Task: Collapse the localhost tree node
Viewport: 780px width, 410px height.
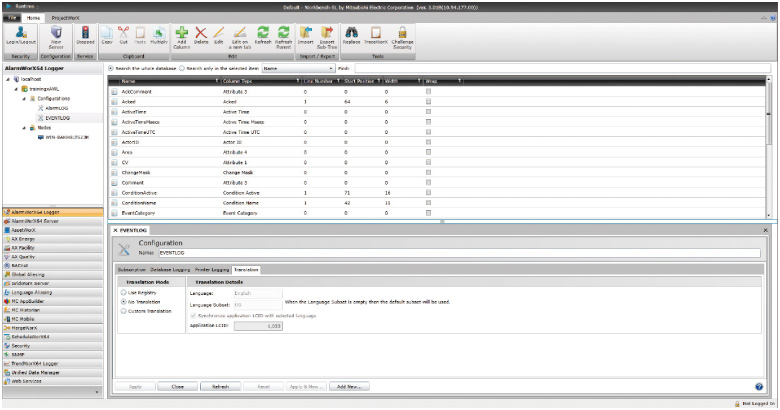Action: (x=8, y=79)
